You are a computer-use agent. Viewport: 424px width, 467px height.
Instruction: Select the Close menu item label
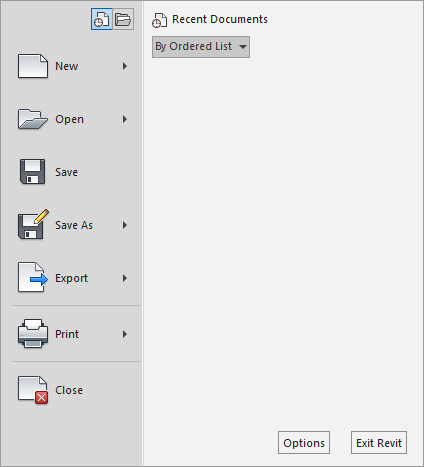[69, 390]
